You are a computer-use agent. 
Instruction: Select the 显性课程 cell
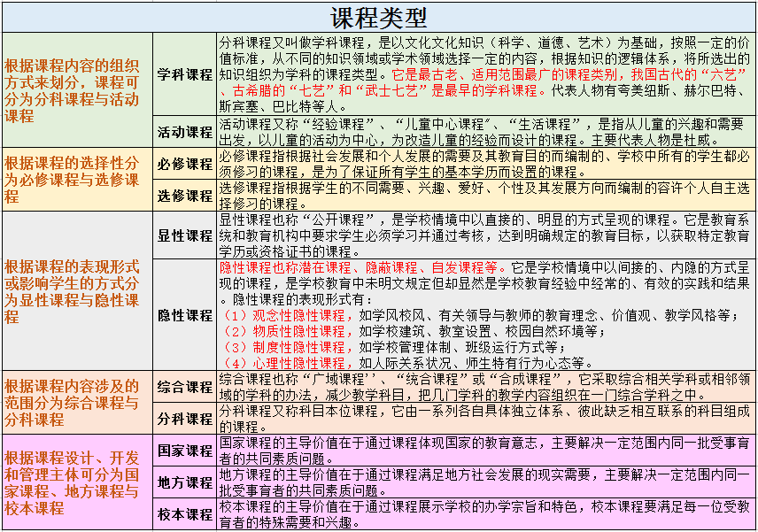tap(185, 235)
